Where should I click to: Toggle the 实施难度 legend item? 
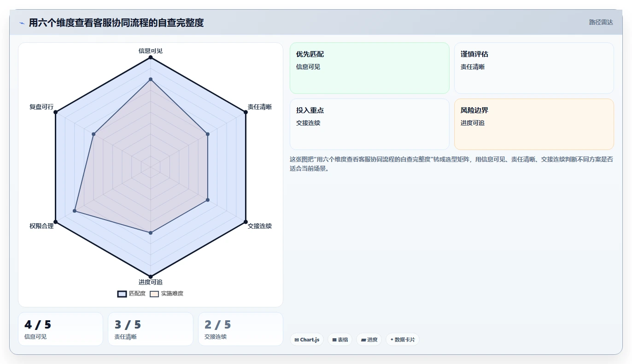point(166,294)
